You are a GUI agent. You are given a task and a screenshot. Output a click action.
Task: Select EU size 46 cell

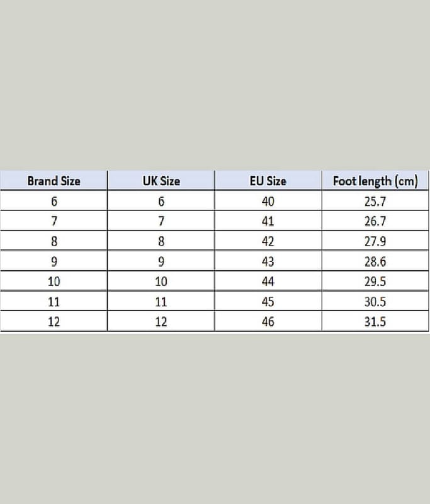[268, 321]
